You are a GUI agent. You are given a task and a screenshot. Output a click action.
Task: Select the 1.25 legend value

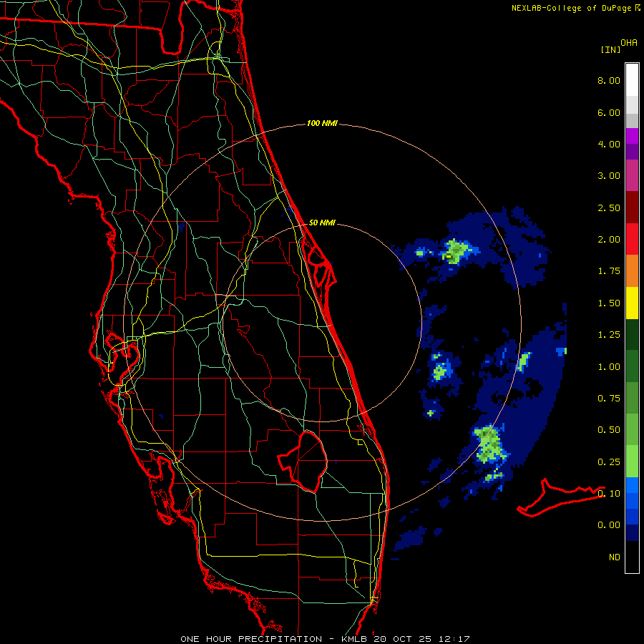(609, 335)
